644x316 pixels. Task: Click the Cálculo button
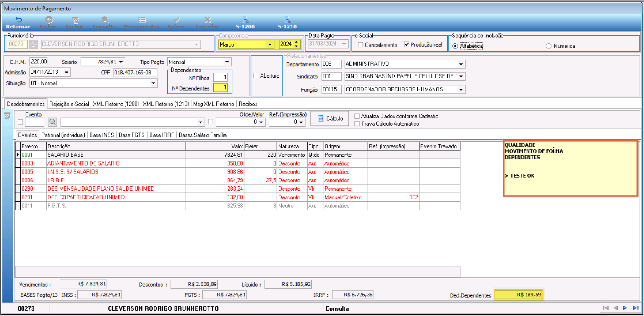tap(330, 119)
